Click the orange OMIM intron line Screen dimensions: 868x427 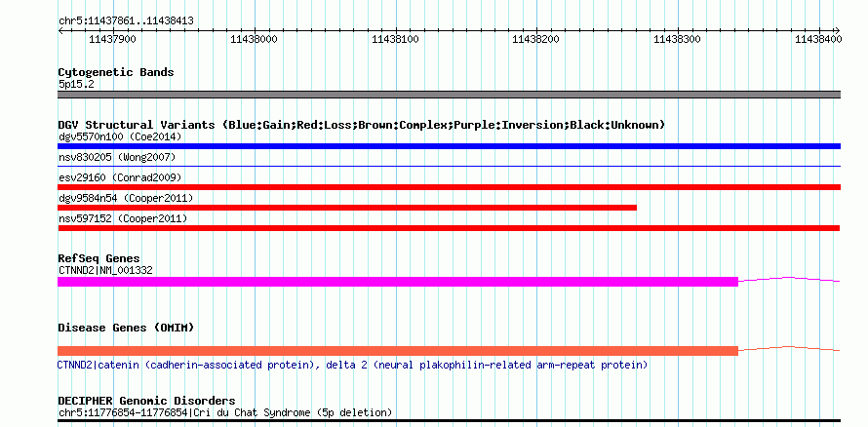(x=789, y=348)
